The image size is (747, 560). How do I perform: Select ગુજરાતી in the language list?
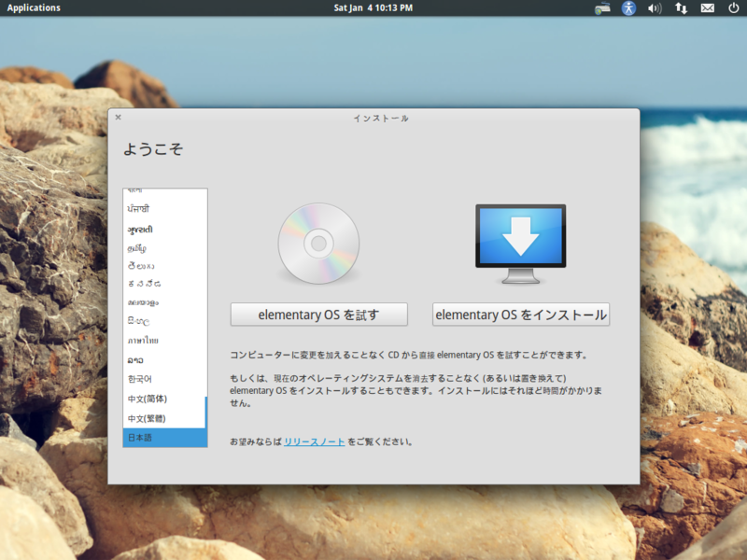tap(164, 229)
